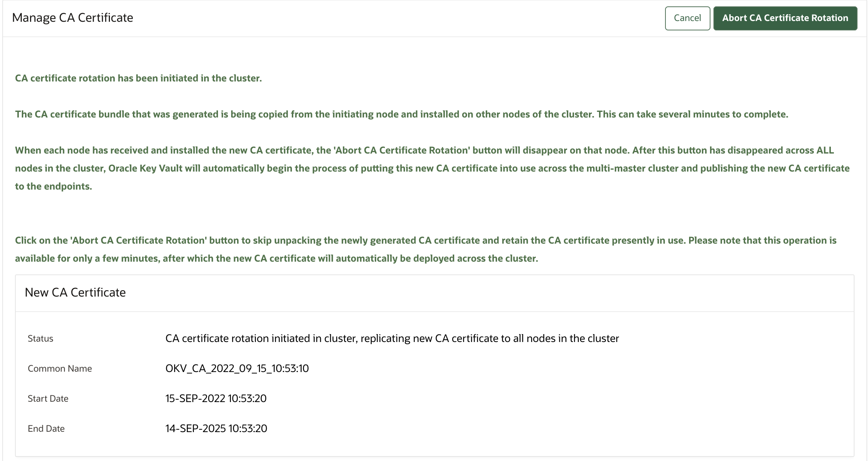Click the Abort CA Certificate Rotation button
This screenshot has width=868, height=461.
785,18
